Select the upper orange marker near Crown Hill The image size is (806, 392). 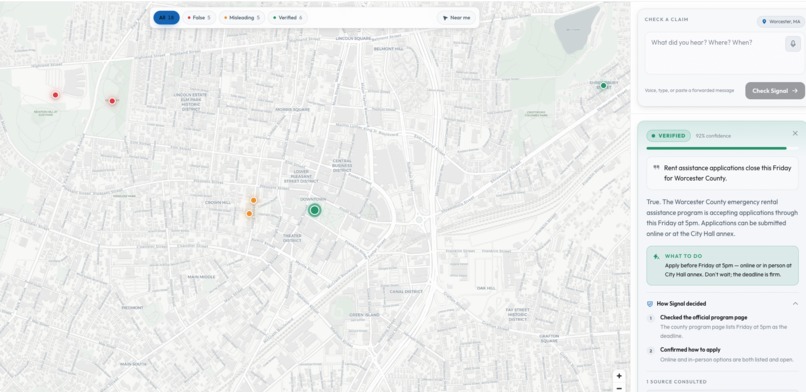[253, 200]
